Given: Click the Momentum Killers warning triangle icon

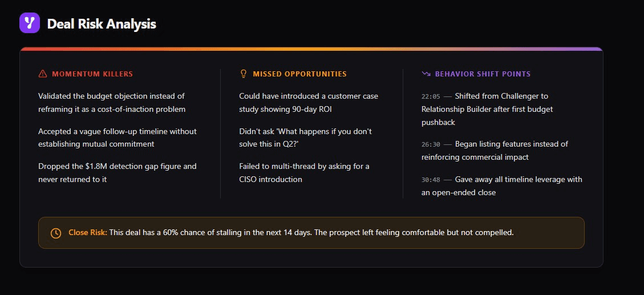Looking at the screenshot, I should click(43, 74).
